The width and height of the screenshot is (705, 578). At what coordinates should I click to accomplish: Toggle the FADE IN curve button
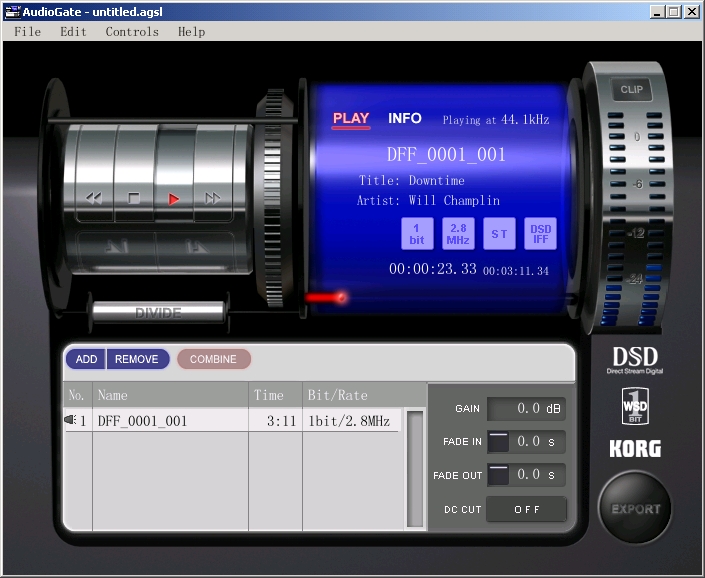(498, 442)
